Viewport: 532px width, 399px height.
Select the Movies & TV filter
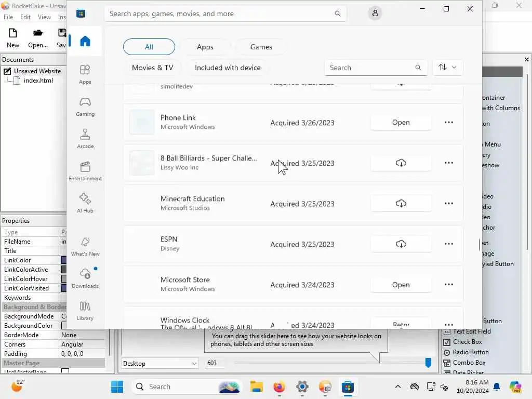tap(153, 68)
